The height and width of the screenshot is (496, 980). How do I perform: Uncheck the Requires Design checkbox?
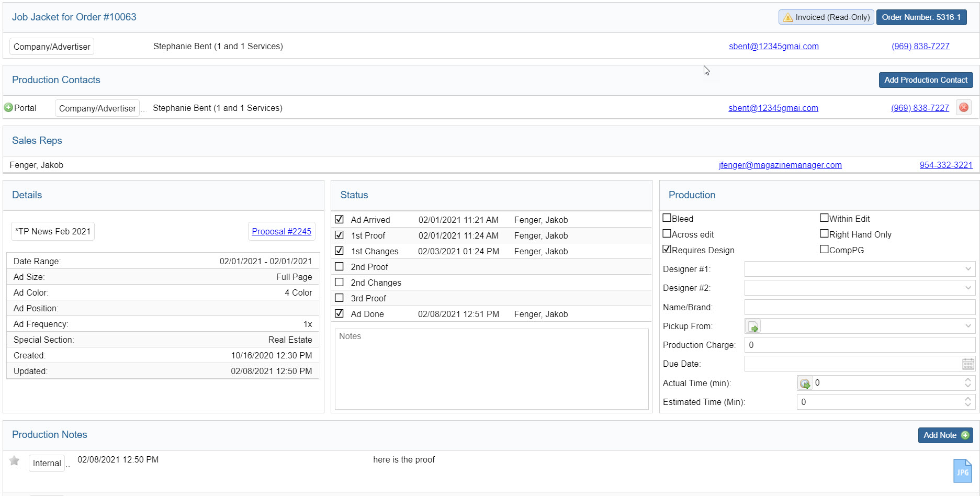click(667, 250)
